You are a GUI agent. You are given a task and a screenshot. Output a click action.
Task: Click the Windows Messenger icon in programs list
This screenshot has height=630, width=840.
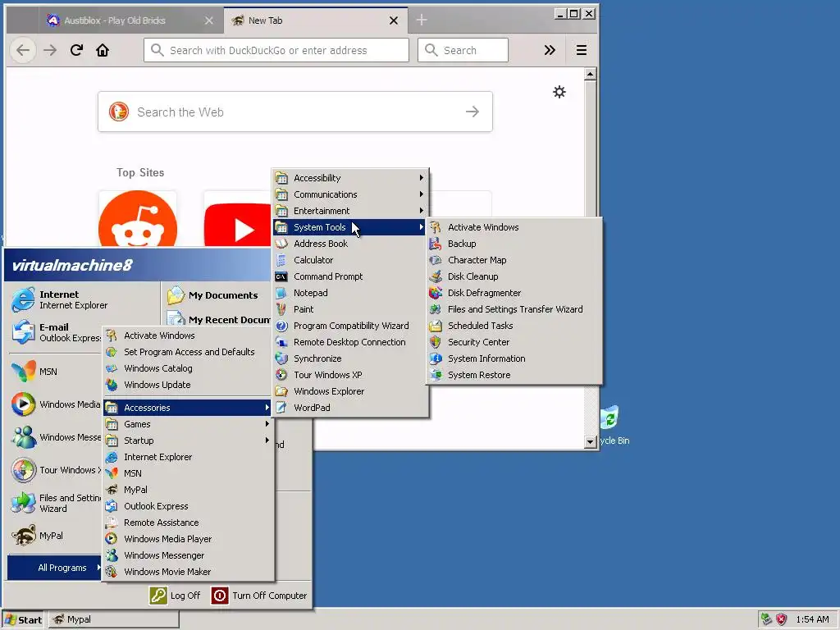[112, 555]
